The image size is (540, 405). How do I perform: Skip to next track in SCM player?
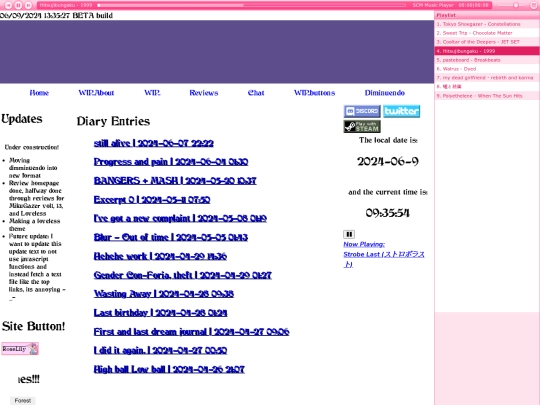[x=29, y=5]
